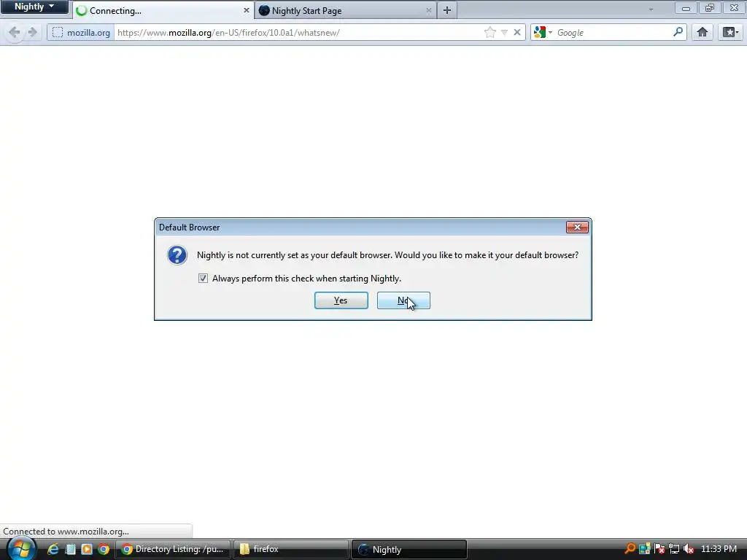Go to the Home page icon

(703, 32)
